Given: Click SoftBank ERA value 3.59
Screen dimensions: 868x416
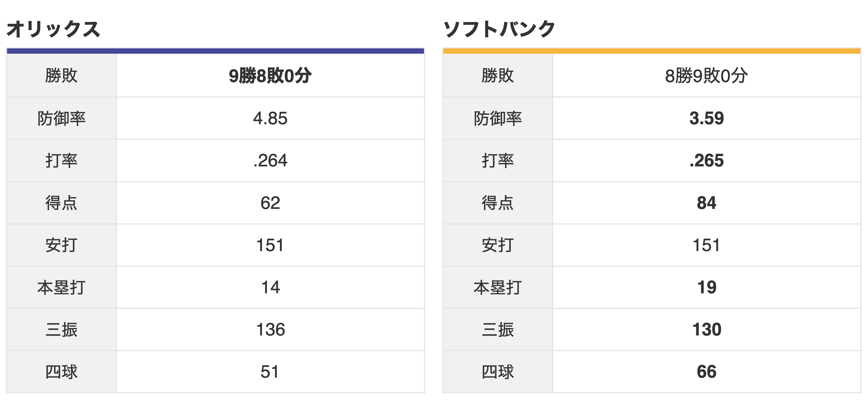Looking at the screenshot, I should click(x=707, y=118).
